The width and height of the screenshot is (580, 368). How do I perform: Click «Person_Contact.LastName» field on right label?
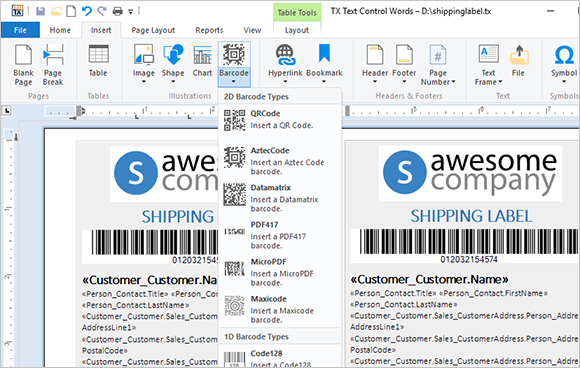click(404, 304)
